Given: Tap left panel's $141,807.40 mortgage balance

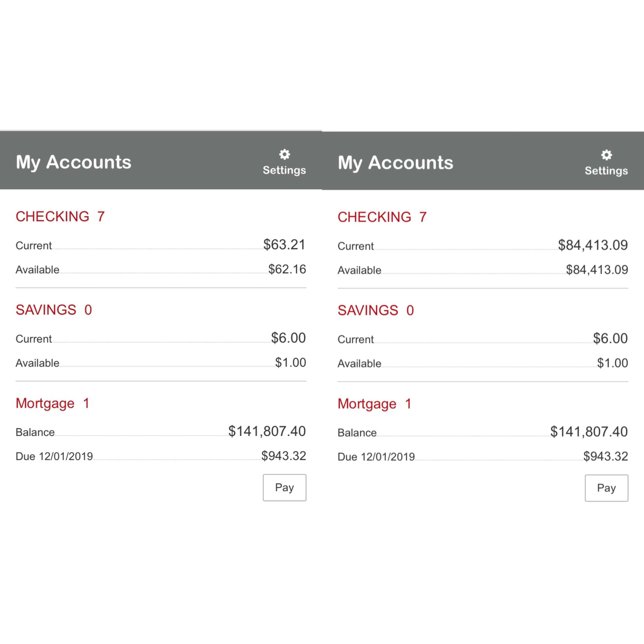Looking at the screenshot, I should tap(267, 431).
